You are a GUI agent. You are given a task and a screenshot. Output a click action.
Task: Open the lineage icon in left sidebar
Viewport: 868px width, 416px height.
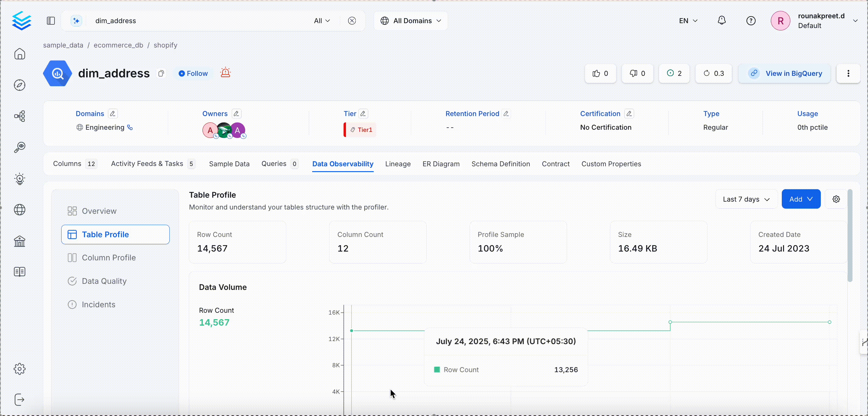[x=19, y=116]
